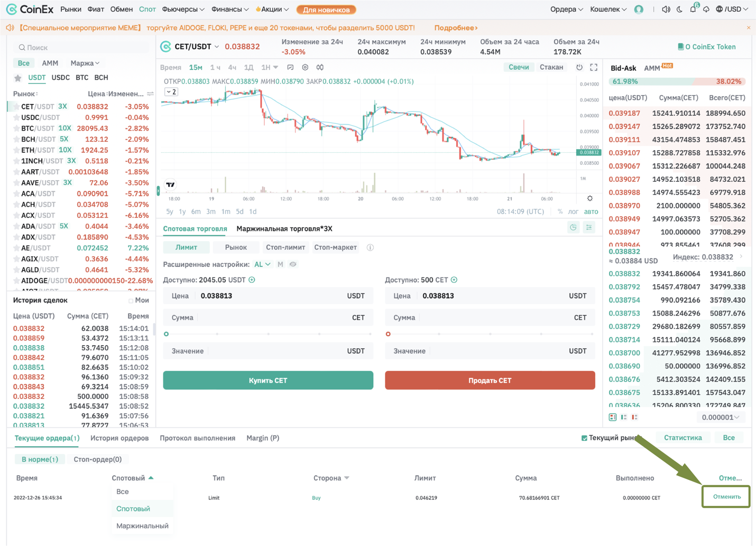Toggle авто scale on chart
The height and width of the screenshot is (546, 756).
[x=591, y=211]
